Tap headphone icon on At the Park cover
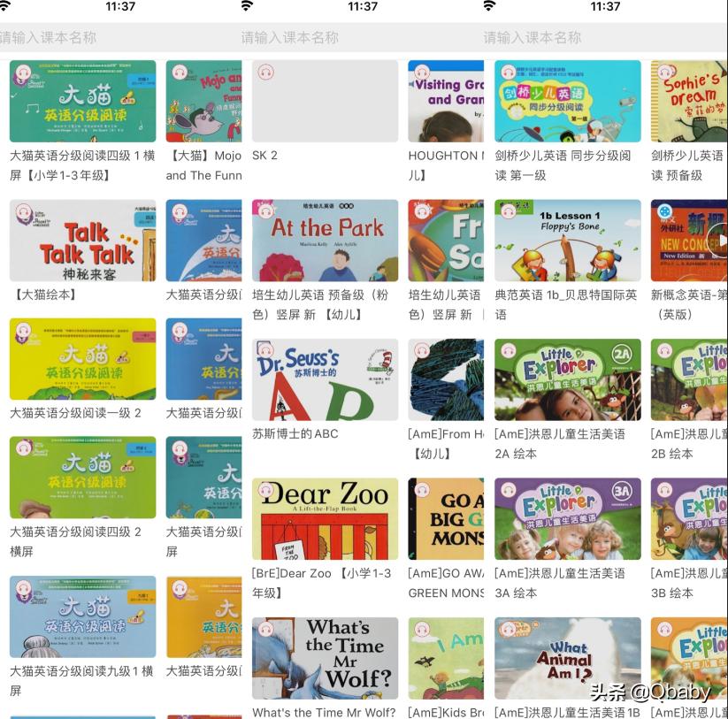The image size is (728, 719). [266, 211]
